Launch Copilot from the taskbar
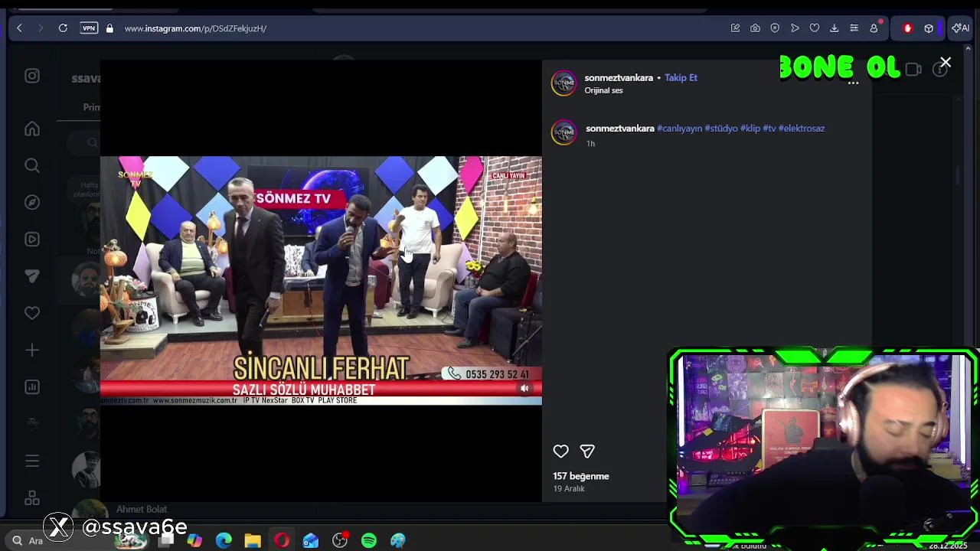Screen dimensions: 980x551 194,541
